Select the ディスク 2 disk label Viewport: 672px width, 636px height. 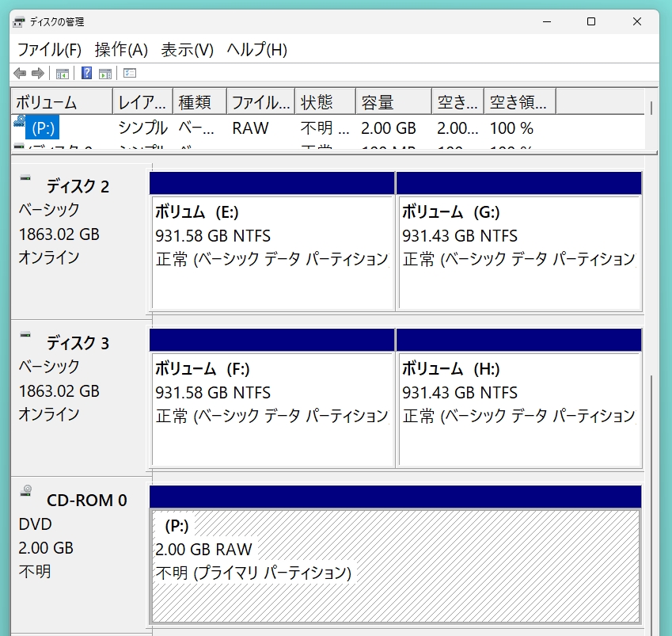tap(78, 187)
